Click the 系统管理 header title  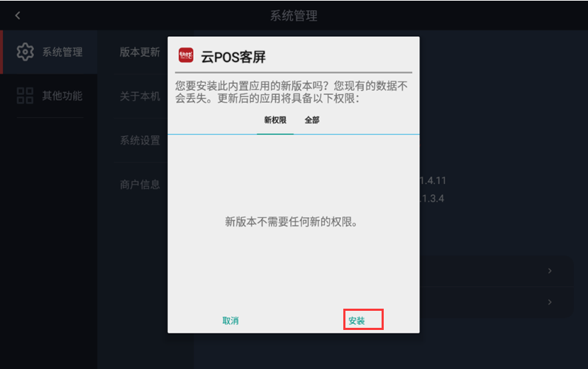pos(294,16)
